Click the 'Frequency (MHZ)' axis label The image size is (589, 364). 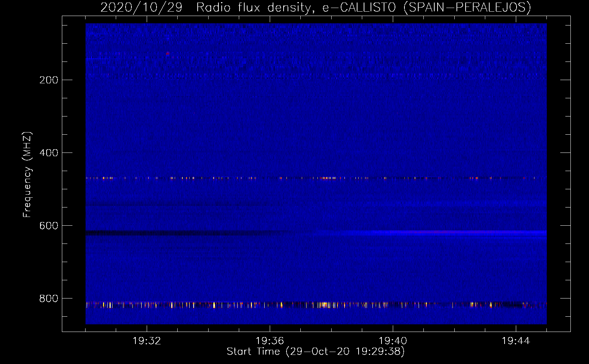[27, 175]
